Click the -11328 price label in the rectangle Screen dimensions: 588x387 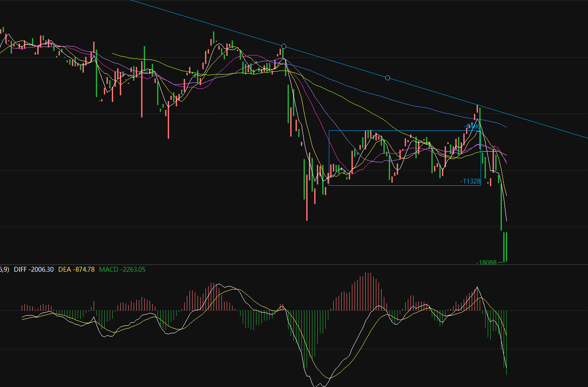coord(470,181)
